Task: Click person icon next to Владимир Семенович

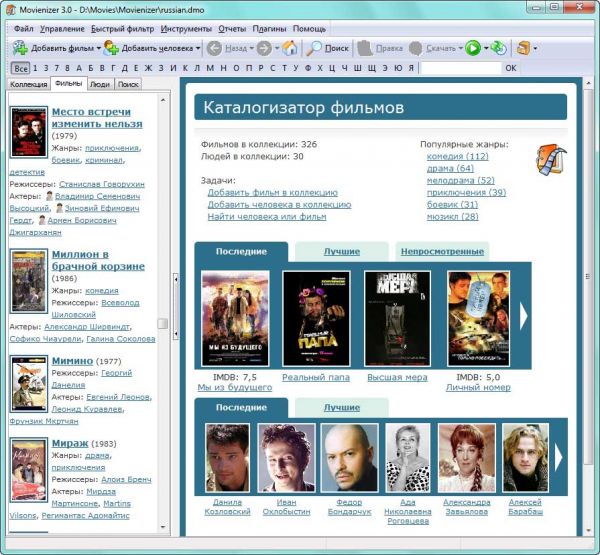Action: coord(49,196)
